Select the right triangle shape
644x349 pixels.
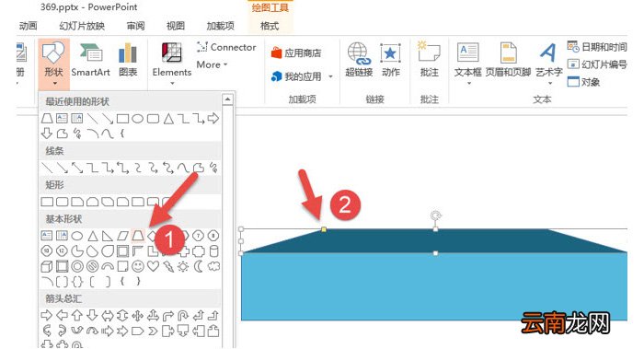pos(108,236)
